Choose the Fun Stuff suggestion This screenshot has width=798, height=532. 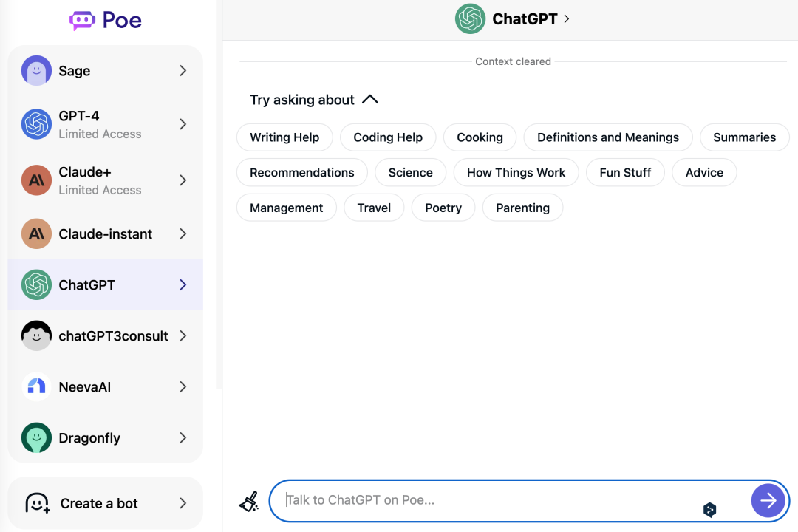point(625,173)
